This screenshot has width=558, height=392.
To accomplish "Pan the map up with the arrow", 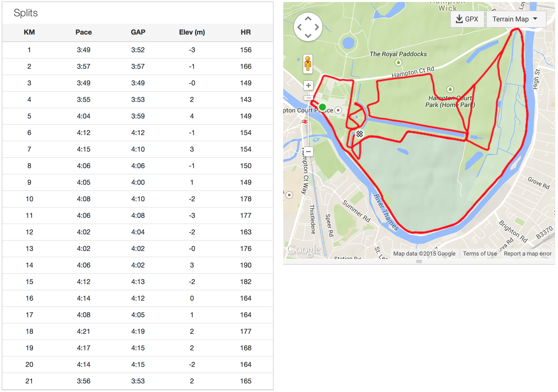I will click(x=308, y=19).
